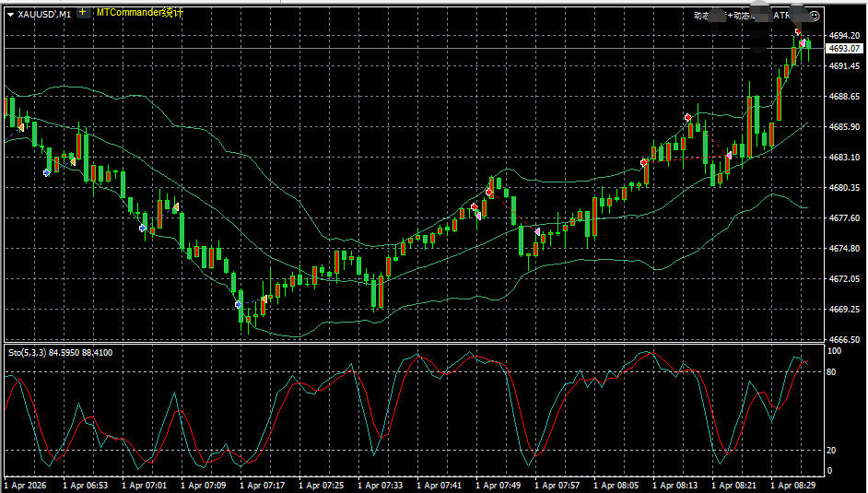Click the 1 Apr 07:41 time label
Image resolution: width=868 pixels, height=493 pixels.
coord(439,486)
